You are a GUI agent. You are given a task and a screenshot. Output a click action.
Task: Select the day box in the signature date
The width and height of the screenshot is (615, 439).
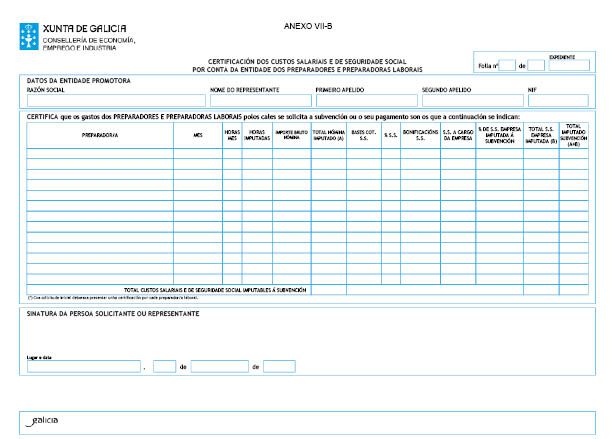tap(165, 367)
